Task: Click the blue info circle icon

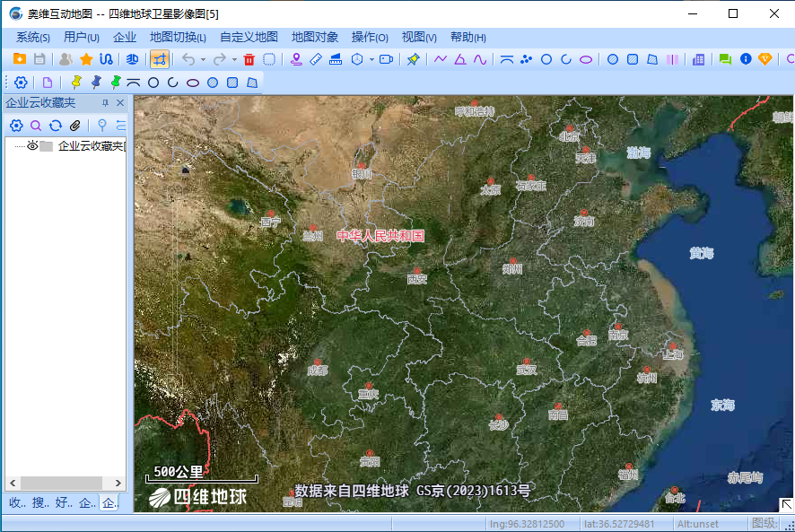Action: click(745, 59)
